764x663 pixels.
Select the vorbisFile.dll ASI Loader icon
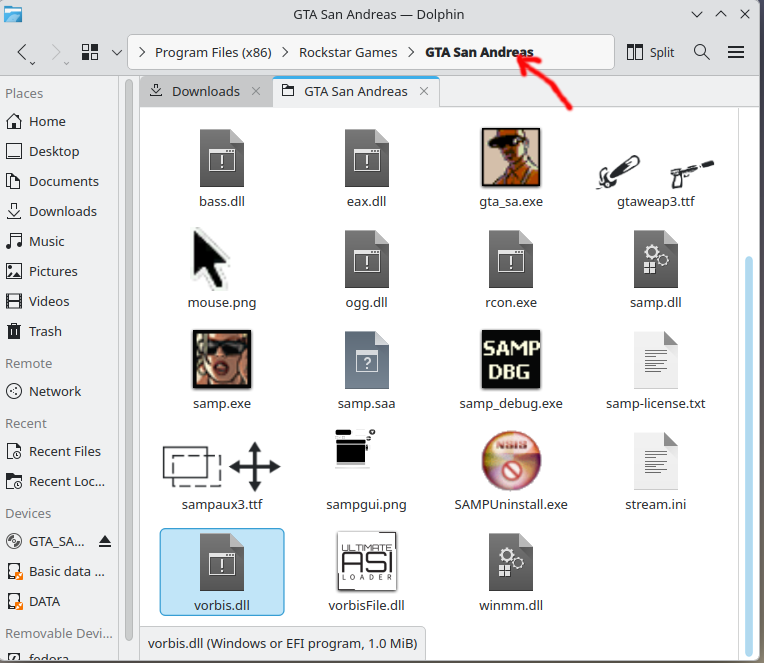click(366, 561)
